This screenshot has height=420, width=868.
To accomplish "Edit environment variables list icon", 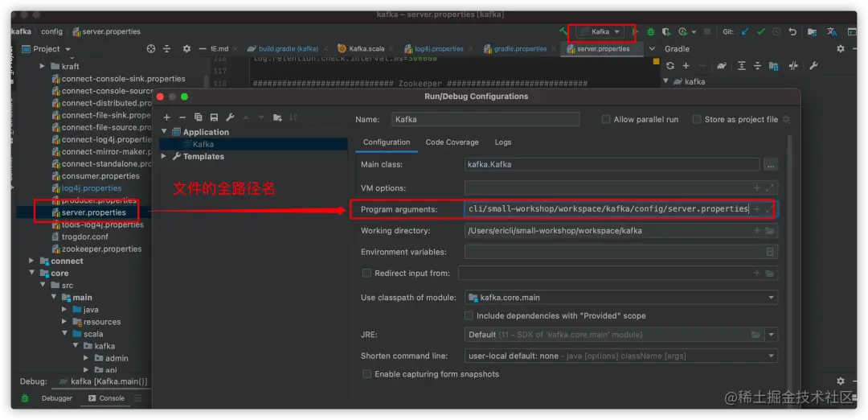I will [769, 252].
